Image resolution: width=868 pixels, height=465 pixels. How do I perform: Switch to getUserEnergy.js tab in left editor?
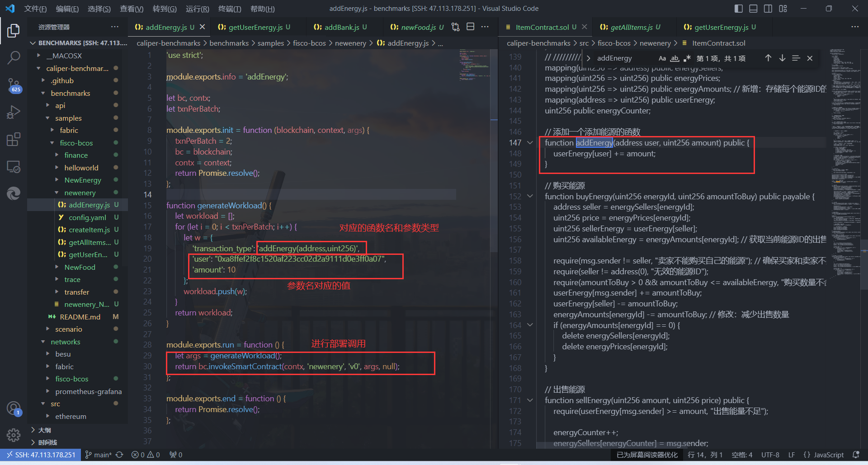(255, 27)
